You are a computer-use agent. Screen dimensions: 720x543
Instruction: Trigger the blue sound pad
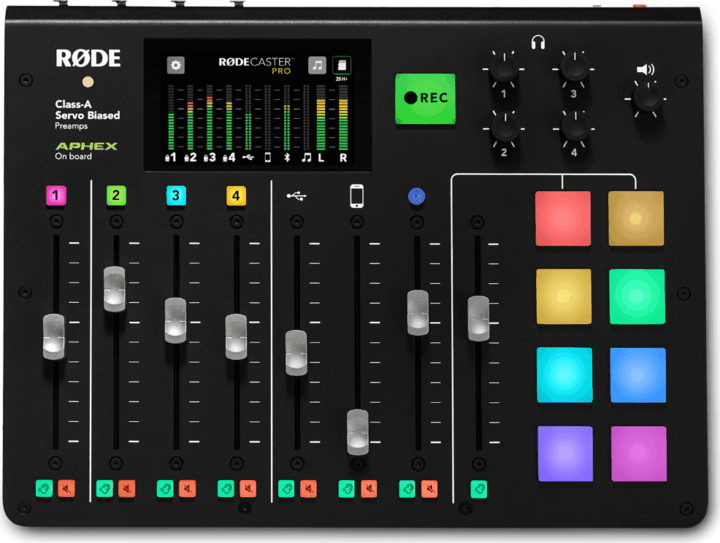pyautogui.click(x=638, y=375)
